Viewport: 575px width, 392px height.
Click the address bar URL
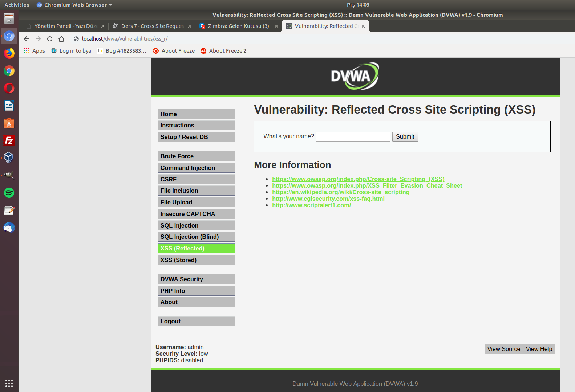[125, 39]
